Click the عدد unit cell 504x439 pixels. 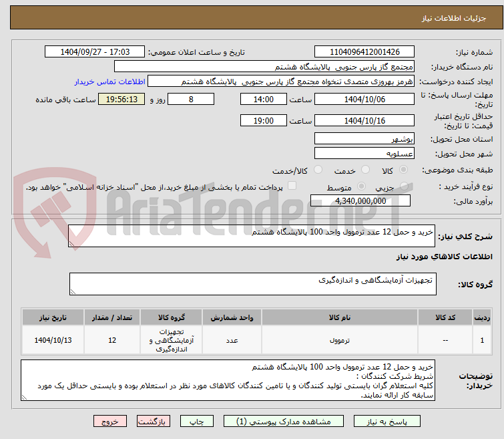pos(232,340)
